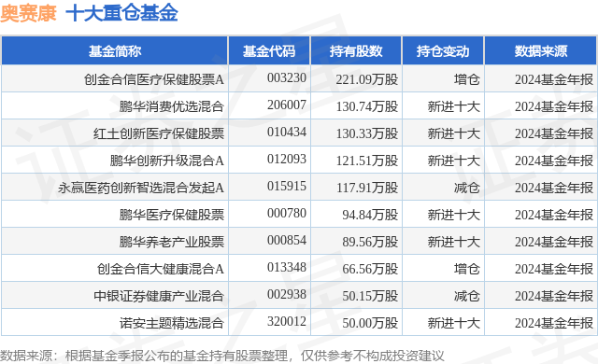Open 中银证券健康产业混合 fund
The height and width of the screenshot is (364, 598).
(158, 296)
